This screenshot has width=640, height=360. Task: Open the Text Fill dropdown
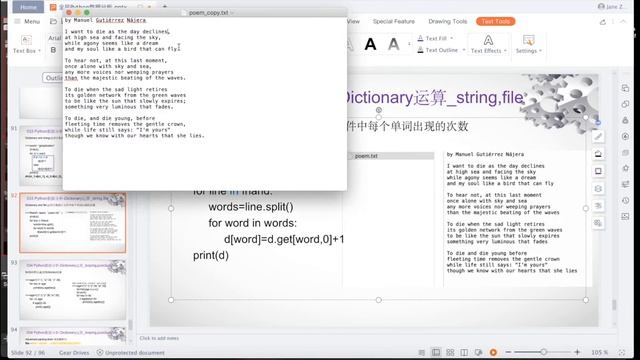point(451,38)
